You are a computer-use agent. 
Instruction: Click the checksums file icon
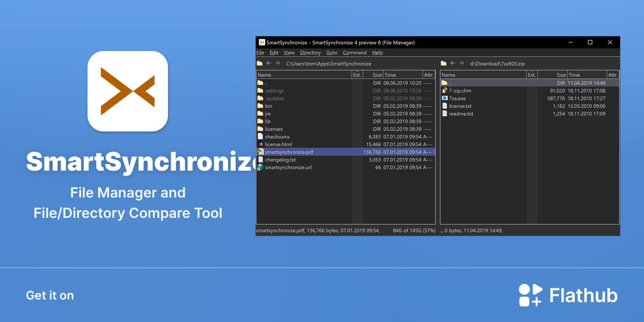pos(260,136)
